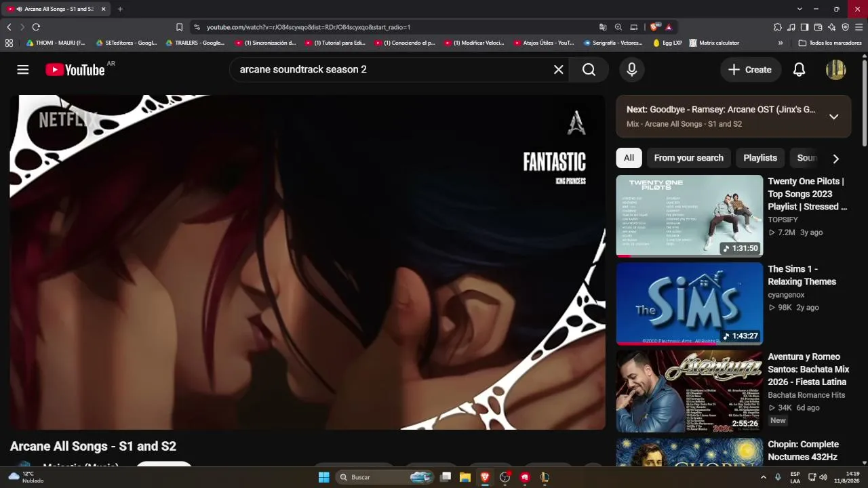
Task: Open Aventura y Romeo Santos Bachata Mix title
Action: click(x=808, y=369)
